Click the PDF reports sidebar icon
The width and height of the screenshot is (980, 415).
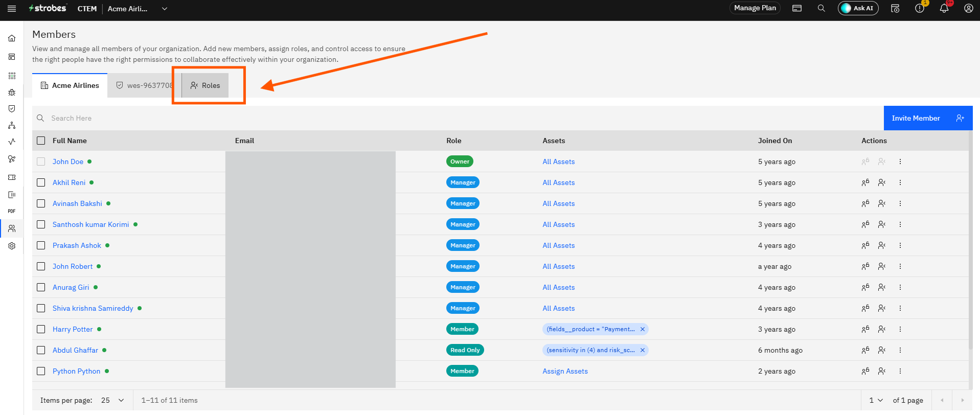12,211
